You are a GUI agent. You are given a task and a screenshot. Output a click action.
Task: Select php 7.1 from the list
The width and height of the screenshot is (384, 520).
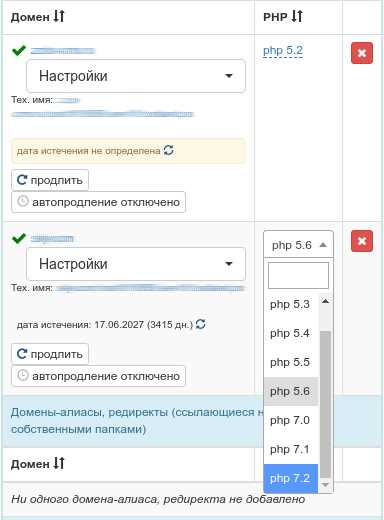coord(291,449)
